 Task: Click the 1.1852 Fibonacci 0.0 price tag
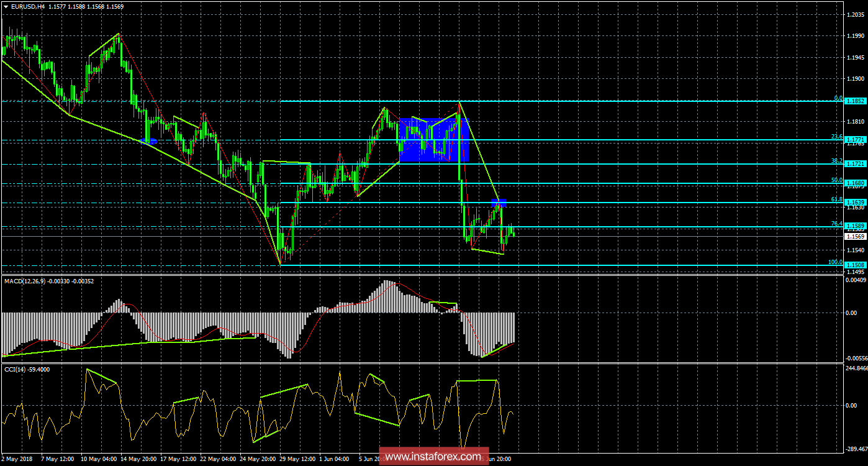tap(855, 101)
